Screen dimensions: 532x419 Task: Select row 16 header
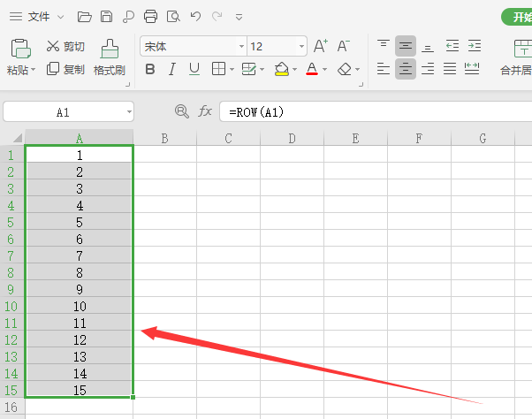pos(12,407)
